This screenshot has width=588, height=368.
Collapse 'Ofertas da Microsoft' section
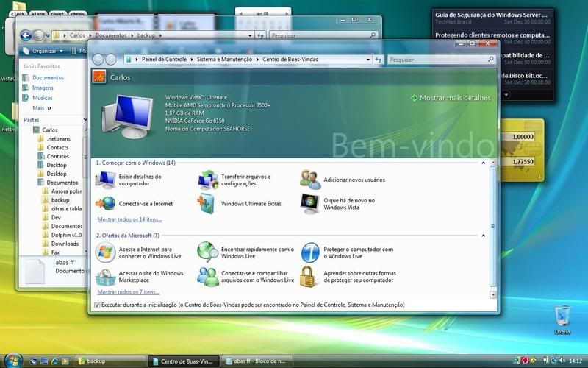[x=483, y=236]
